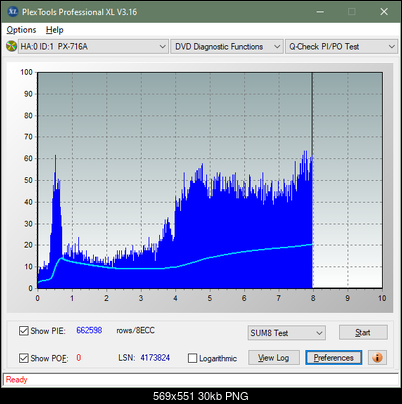Open the Options menu

point(21,30)
